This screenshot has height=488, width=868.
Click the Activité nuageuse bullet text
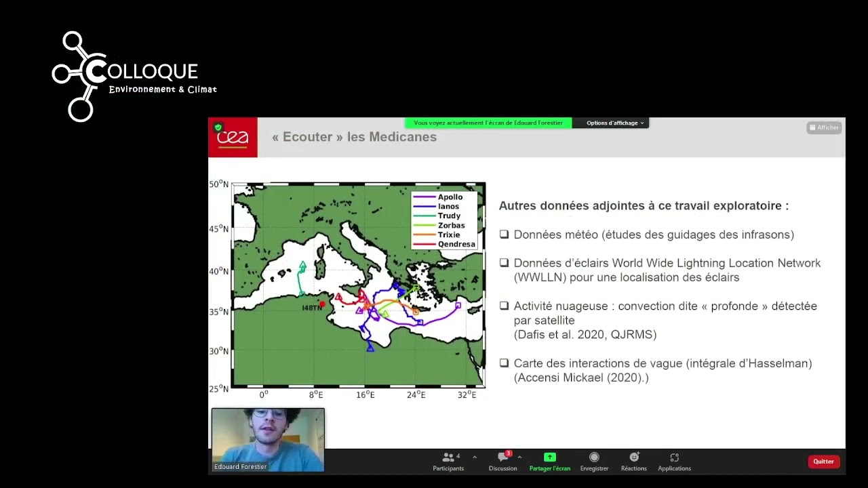(x=665, y=320)
